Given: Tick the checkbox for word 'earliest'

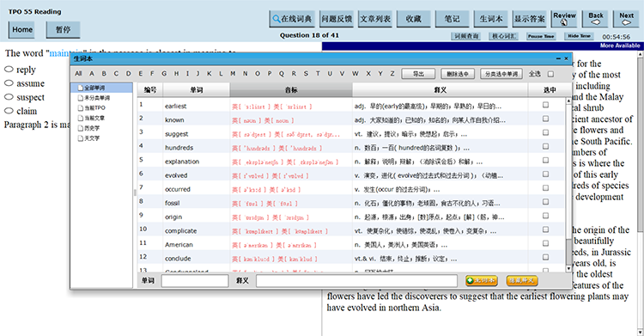Looking at the screenshot, I should point(545,105).
